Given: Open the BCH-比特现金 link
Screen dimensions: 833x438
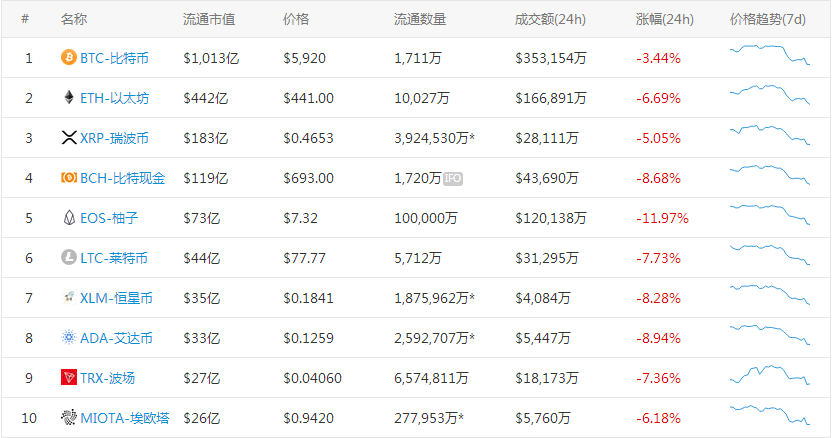Looking at the screenshot, I should click(x=123, y=178).
